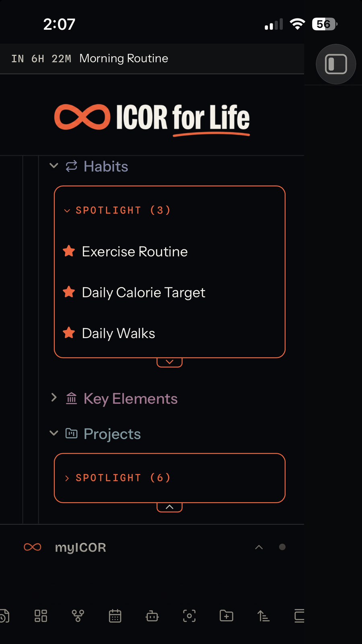Open the dashboard grid icon in bottom toolbar
Image resolution: width=362 pixels, height=644 pixels.
click(41, 616)
